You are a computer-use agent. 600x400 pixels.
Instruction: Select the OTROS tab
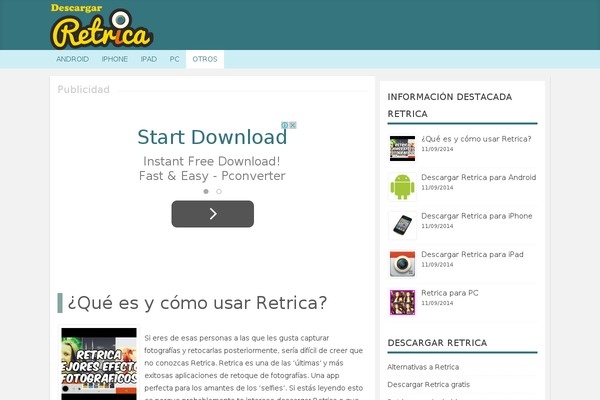[x=205, y=59]
